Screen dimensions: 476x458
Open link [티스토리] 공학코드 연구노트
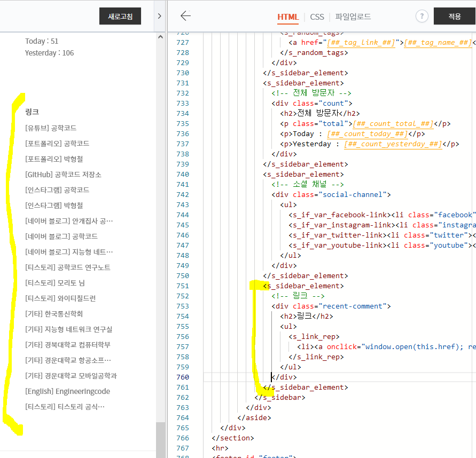tap(68, 267)
